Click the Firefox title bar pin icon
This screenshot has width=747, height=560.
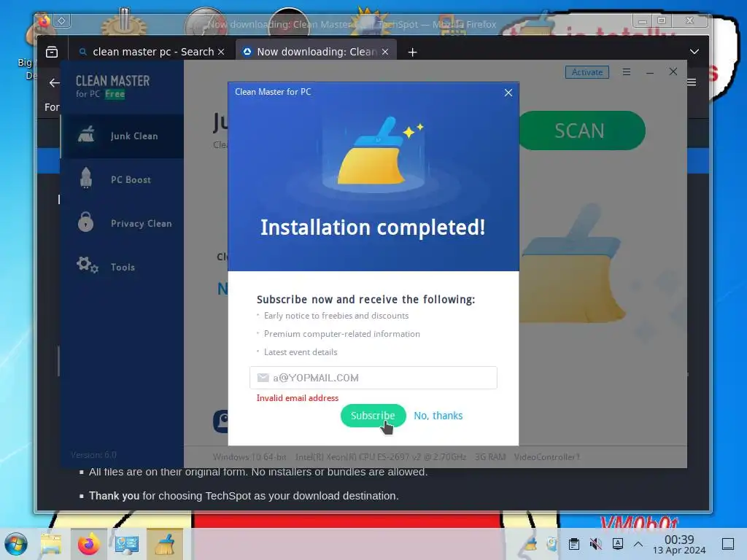tap(61, 20)
